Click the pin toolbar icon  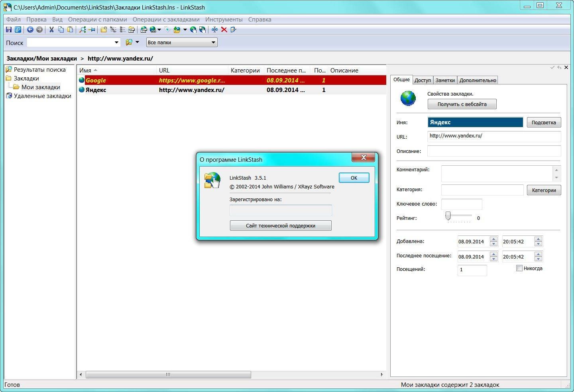pos(92,29)
